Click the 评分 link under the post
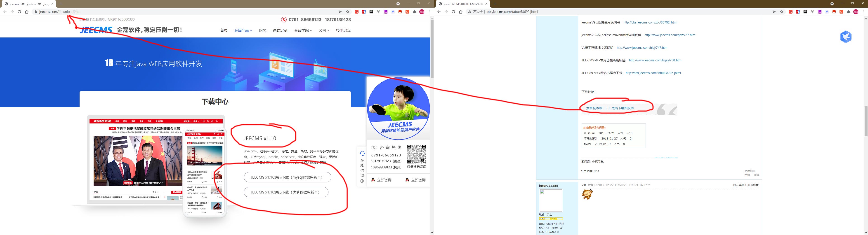Viewport: 868px width, 235px height. click(x=597, y=171)
